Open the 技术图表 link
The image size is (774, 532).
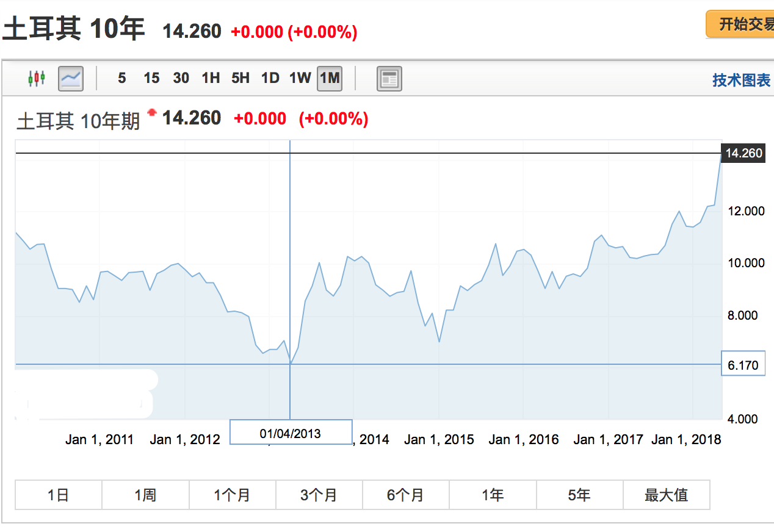pos(741,80)
